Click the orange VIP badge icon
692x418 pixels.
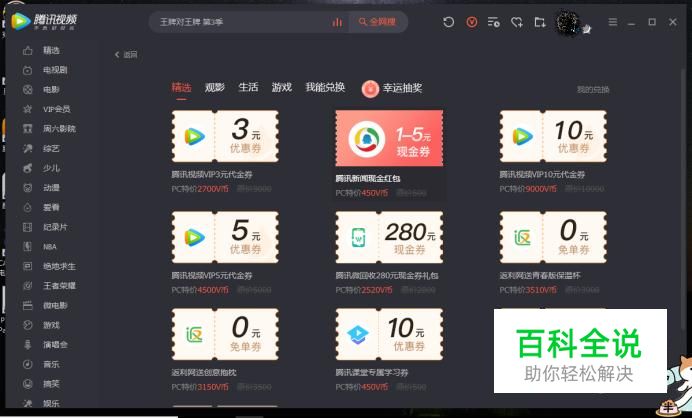pyautogui.click(x=472, y=22)
